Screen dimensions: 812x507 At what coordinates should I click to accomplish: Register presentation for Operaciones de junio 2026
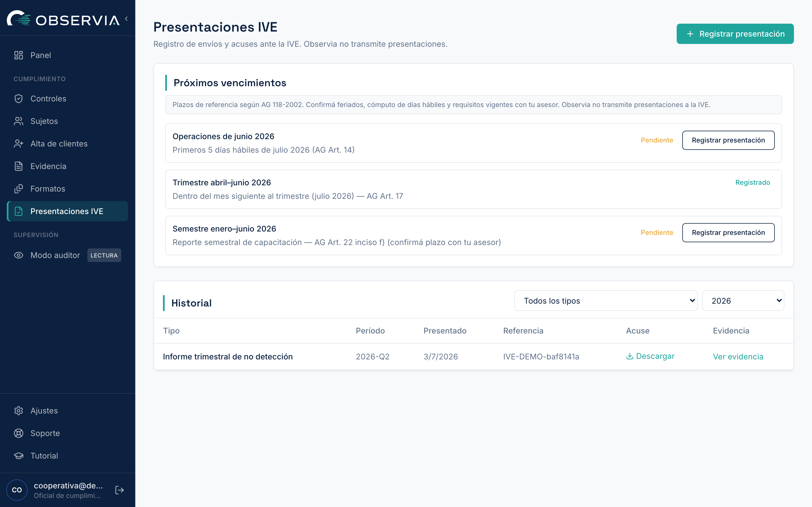728,140
